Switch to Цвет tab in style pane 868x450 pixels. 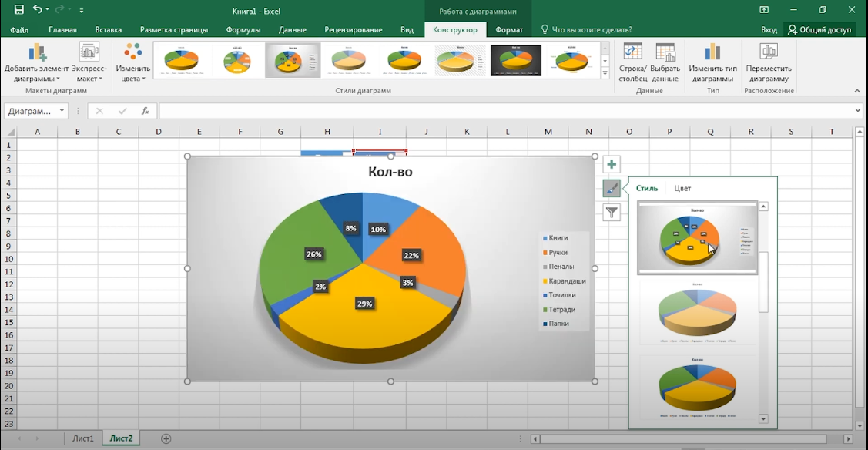682,188
